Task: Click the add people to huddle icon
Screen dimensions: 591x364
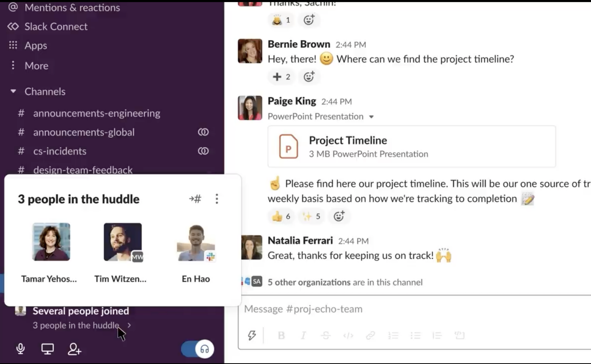Action: point(74,349)
